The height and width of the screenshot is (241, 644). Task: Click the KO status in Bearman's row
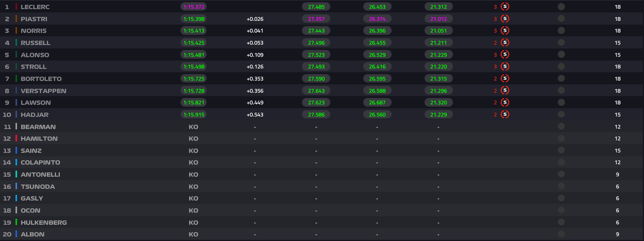pyautogui.click(x=193, y=127)
